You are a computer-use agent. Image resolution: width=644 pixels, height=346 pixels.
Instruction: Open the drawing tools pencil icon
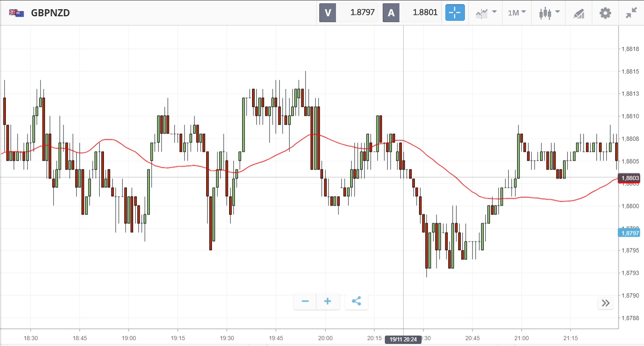click(578, 13)
